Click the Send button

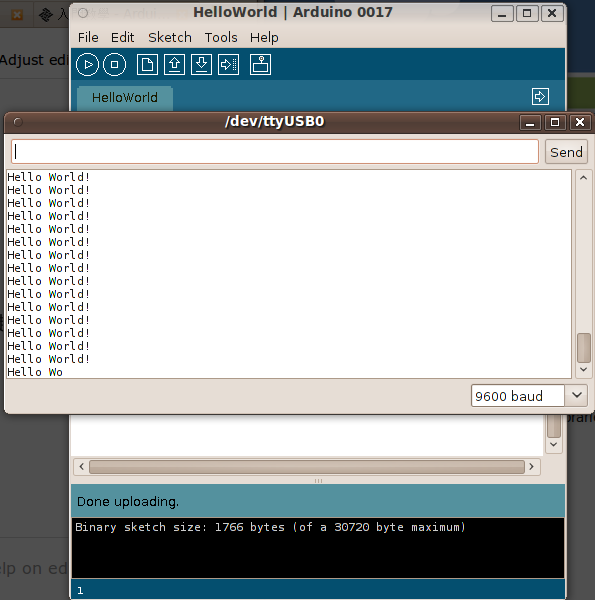coord(566,152)
